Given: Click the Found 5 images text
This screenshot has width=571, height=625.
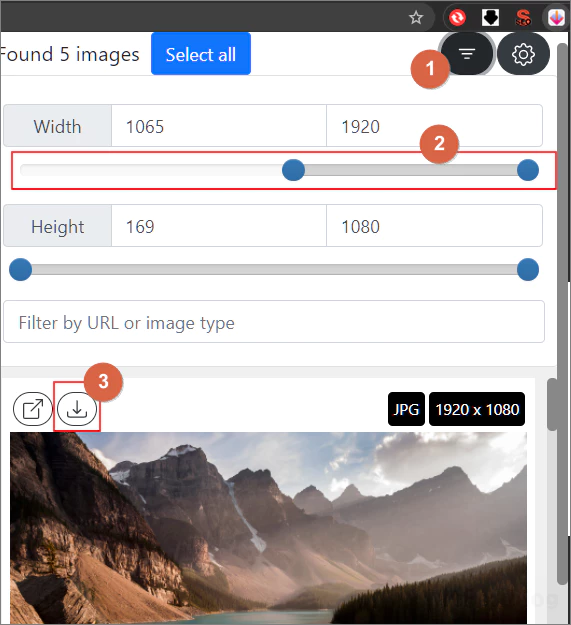Looking at the screenshot, I should [70, 54].
